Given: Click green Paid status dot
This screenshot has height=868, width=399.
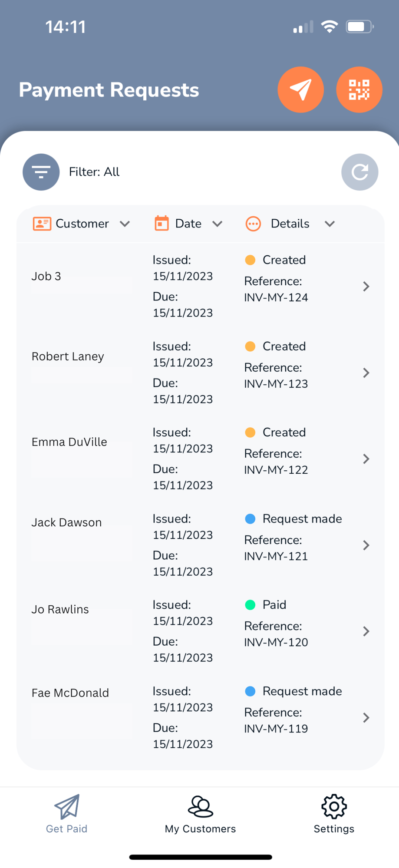Looking at the screenshot, I should pyautogui.click(x=250, y=605).
